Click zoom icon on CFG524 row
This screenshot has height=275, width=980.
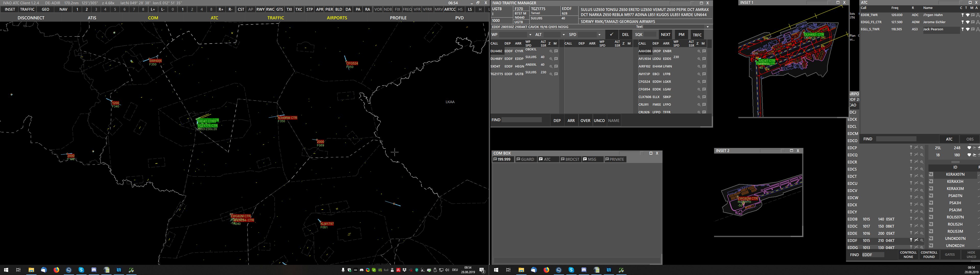click(699, 82)
